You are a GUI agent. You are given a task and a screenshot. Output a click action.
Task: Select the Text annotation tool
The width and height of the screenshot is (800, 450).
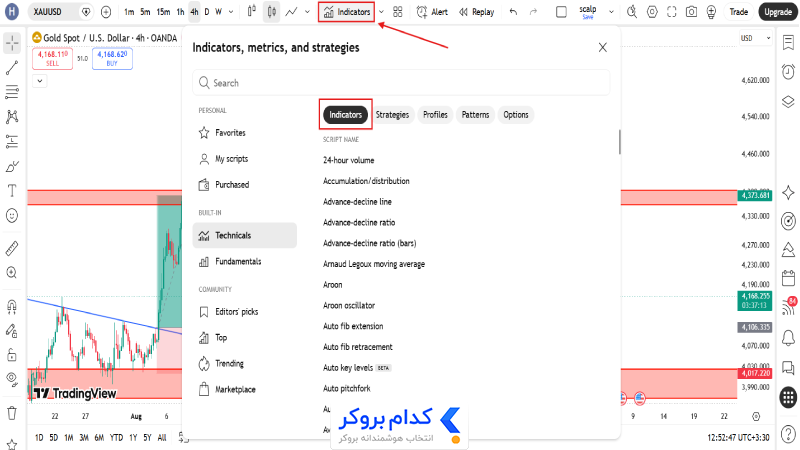click(x=12, y=191)
